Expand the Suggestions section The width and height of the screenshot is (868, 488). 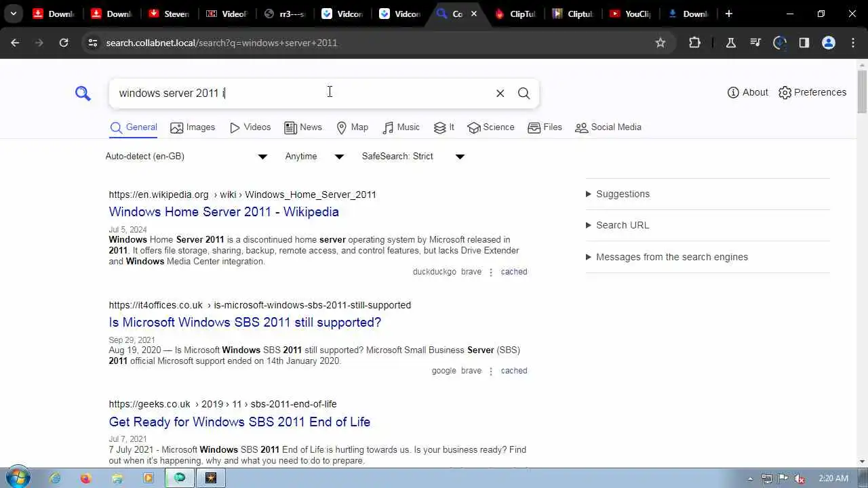pos(618,194)
